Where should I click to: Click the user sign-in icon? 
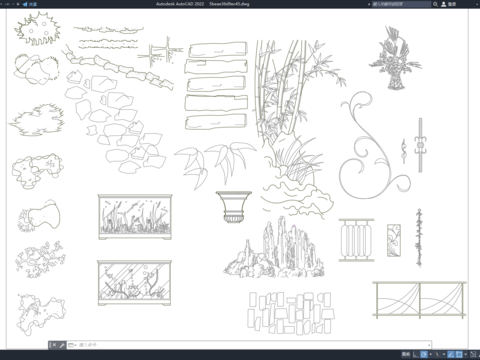(444, 4)
